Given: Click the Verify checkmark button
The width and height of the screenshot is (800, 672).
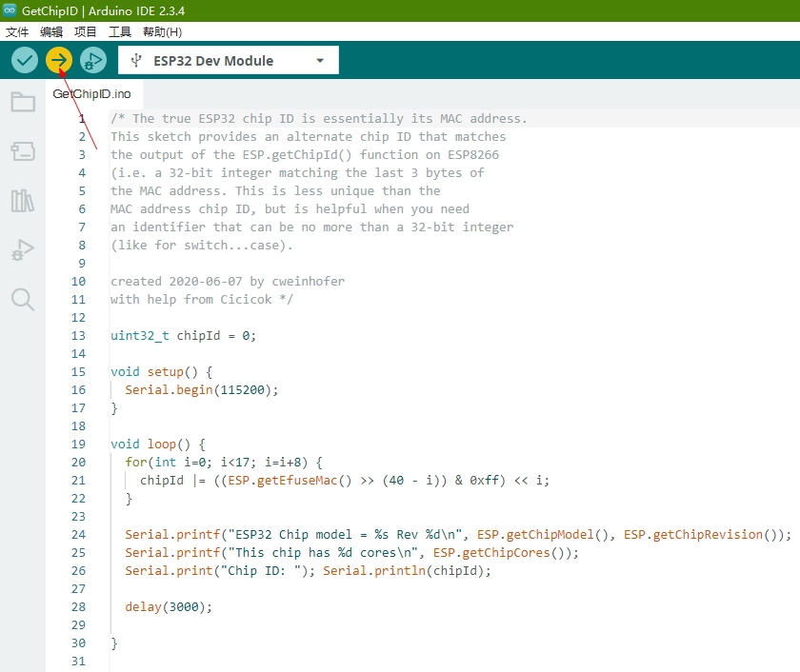Looking at the screenshot, I should (x=25, y=60).
